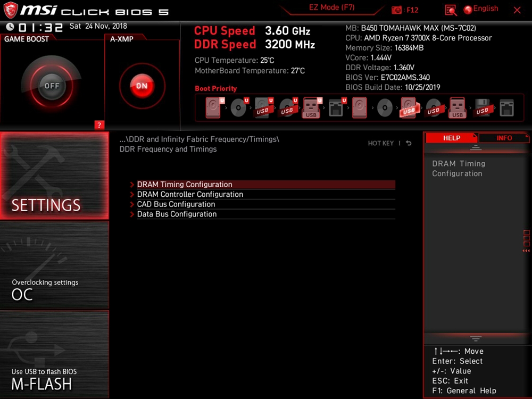This screenshot has height=399, width=532.
Task: Expand the DRAM Controller Configuration arrow
Action: [x=132, y=194]
